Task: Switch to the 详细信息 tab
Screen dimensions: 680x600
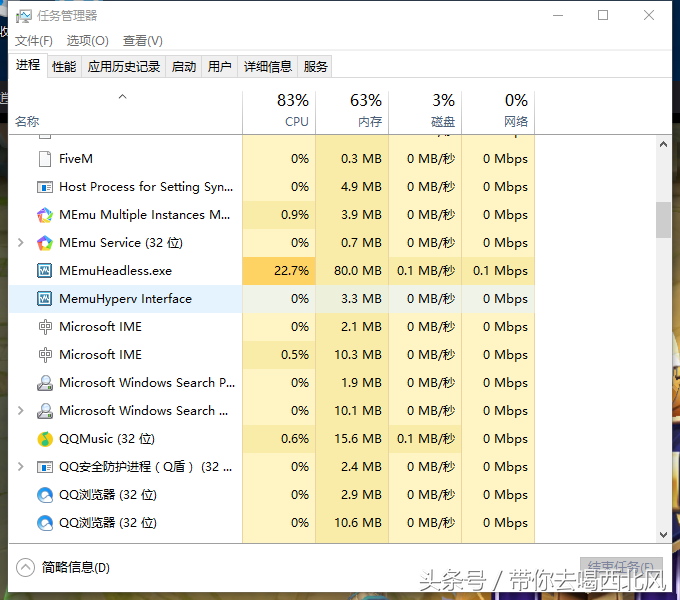Action: tap(268, 67)
